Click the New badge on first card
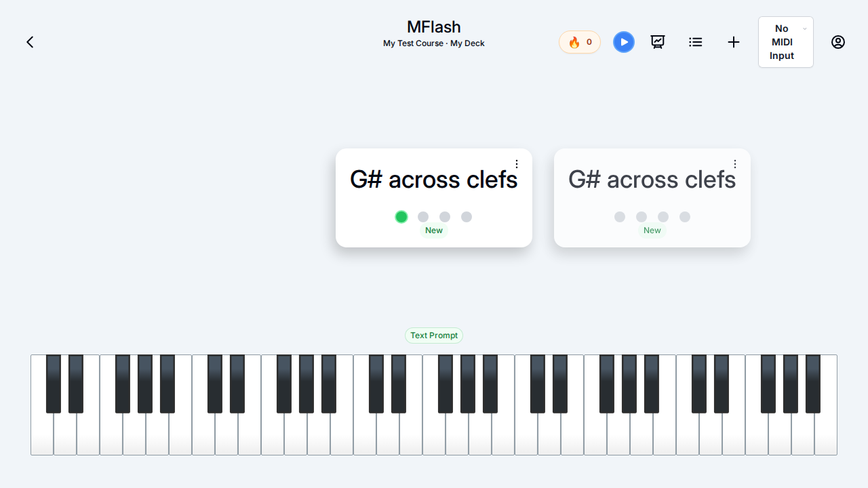 tap(434, 230)
